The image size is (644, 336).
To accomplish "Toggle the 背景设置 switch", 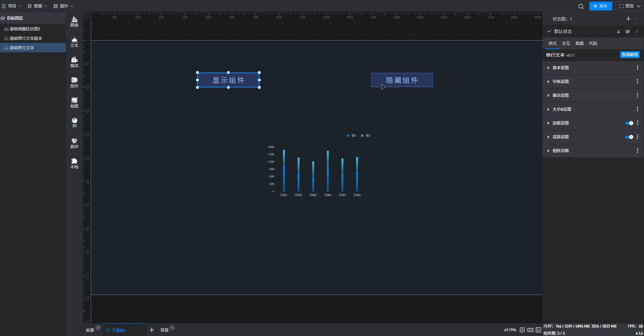I will (x=629, y=137).
